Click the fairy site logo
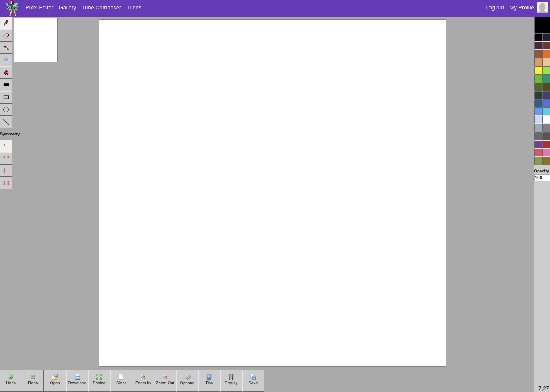The image size is (550, 392). 12,8
